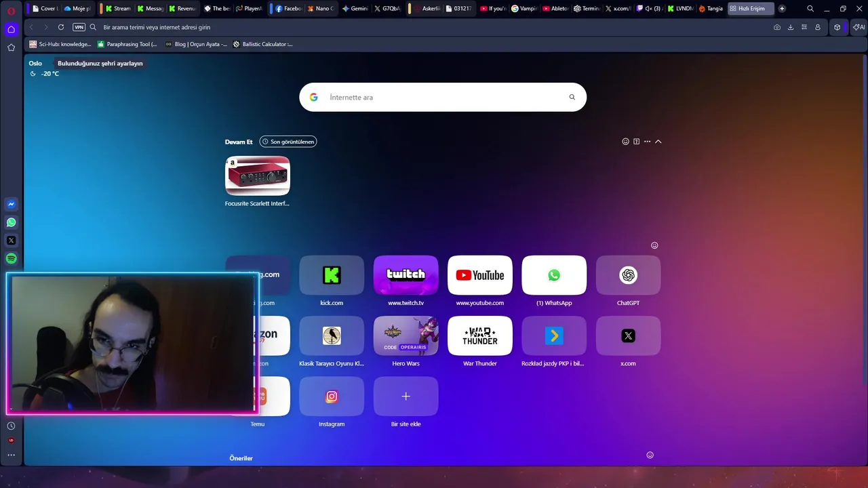Collapse the Devam Et section chevron
This screenshot has height=488, width=868.
point(658,142)
